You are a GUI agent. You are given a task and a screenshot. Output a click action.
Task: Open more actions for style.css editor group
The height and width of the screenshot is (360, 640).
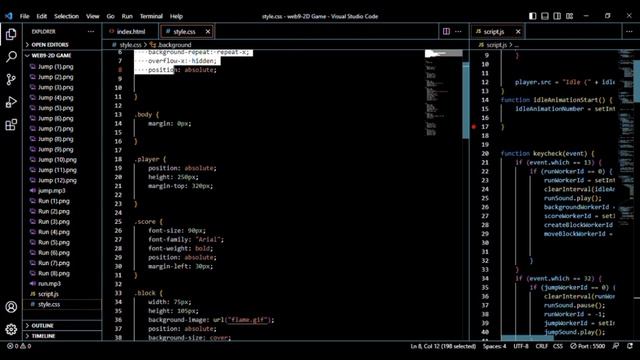click(x=458, y=31)
